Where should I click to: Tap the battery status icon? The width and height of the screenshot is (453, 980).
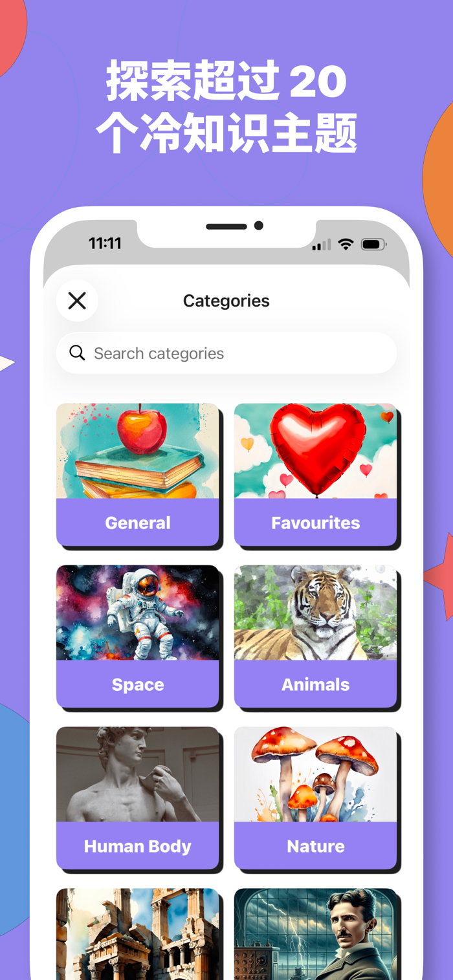click(x=374, y=245)
